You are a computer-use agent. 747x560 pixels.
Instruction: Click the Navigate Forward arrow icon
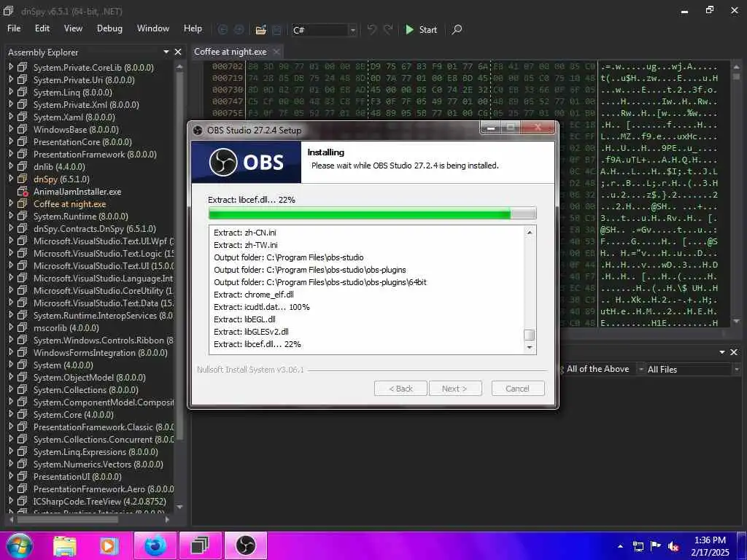click(239, 30)
